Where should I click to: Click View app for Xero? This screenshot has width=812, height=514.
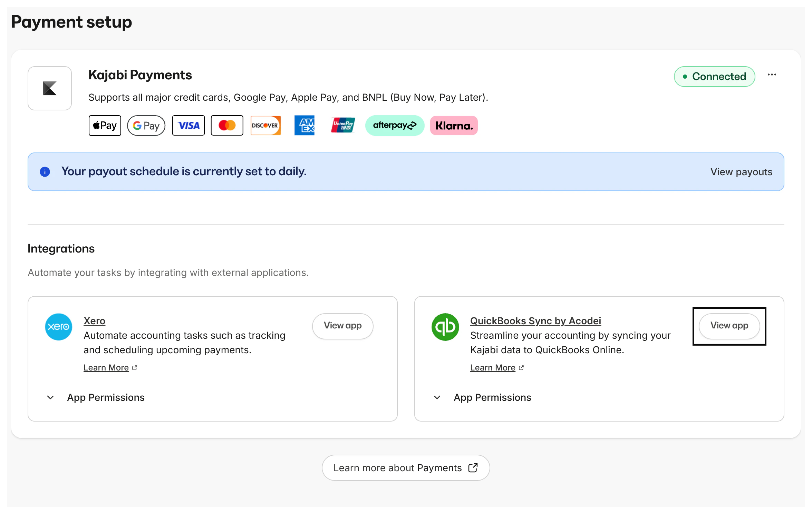point(342,326)
